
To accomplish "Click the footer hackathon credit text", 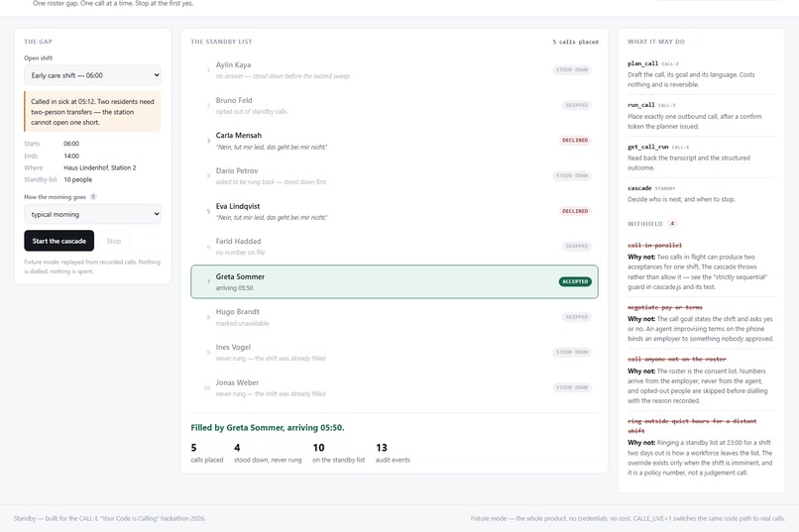I will click(110, 518).
